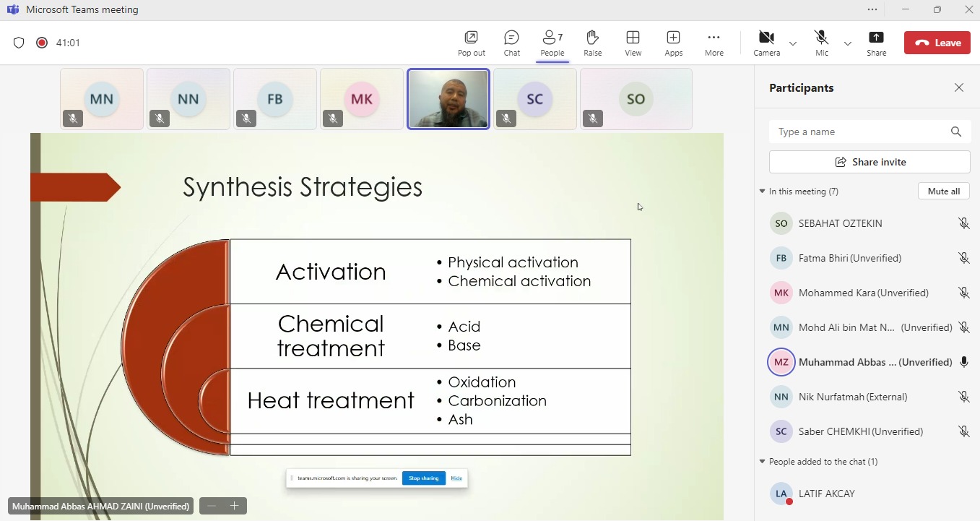Toggle the People participants pane
Screen dimensions: 980x521
tap(552, 43)
